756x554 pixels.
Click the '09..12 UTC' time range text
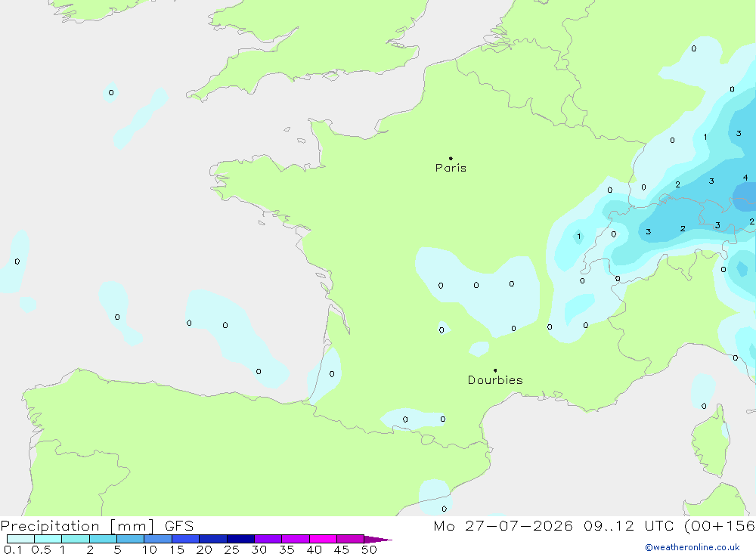point(627,526)
